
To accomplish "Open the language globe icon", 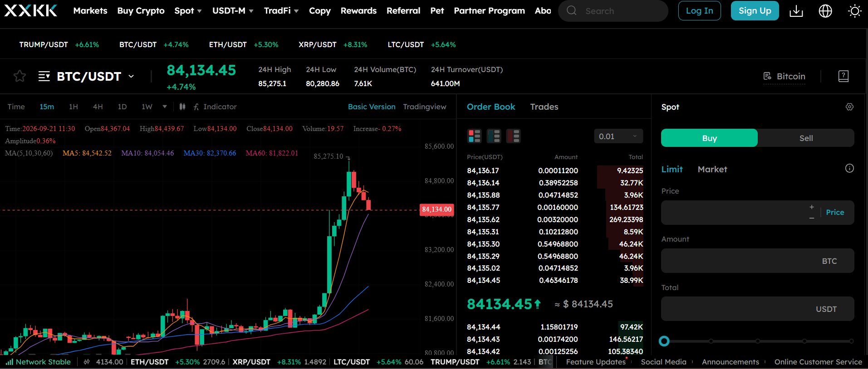I will 825,11.
